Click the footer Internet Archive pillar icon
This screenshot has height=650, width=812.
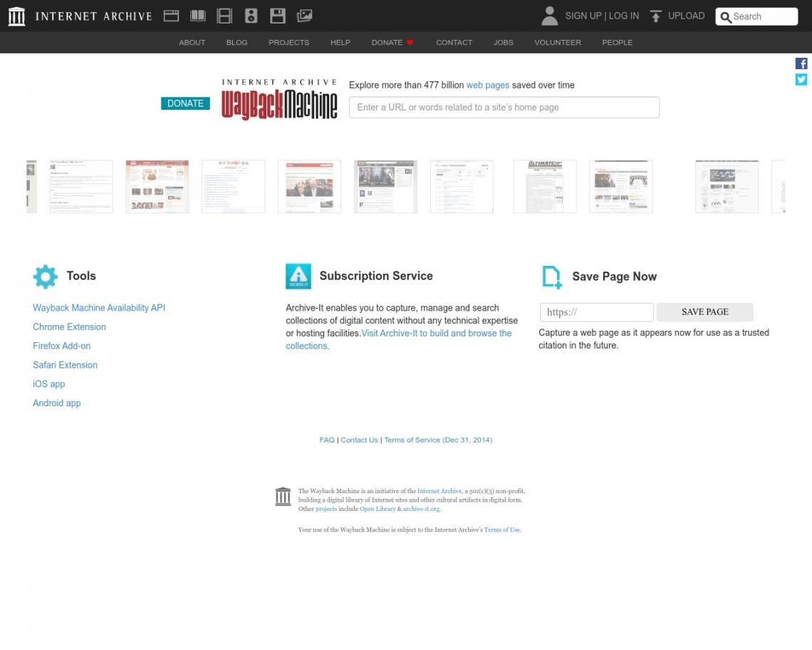(283, 497)
